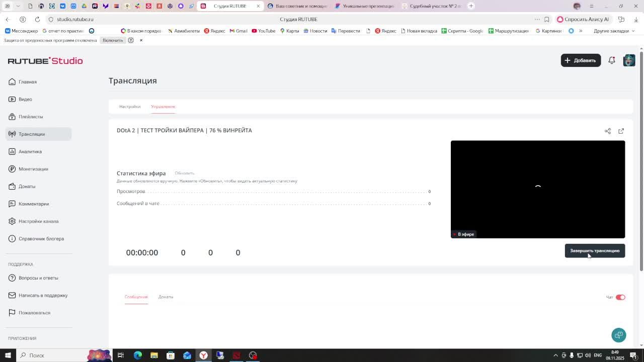
Task: Click Включить protection button
Action: [113, 40]
